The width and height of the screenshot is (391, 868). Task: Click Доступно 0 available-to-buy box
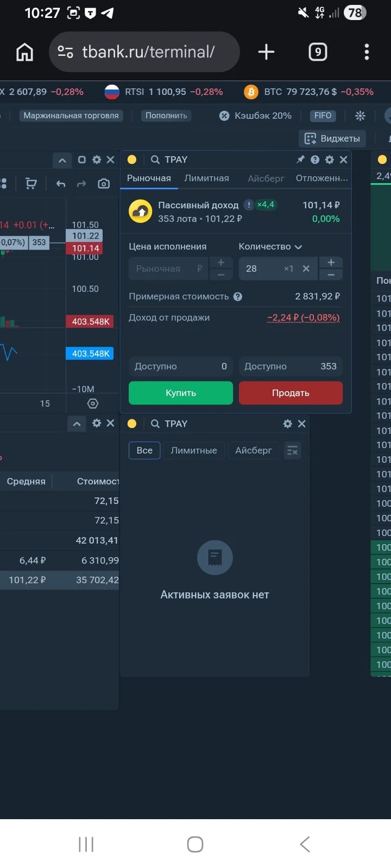click(x=181, y=366)
